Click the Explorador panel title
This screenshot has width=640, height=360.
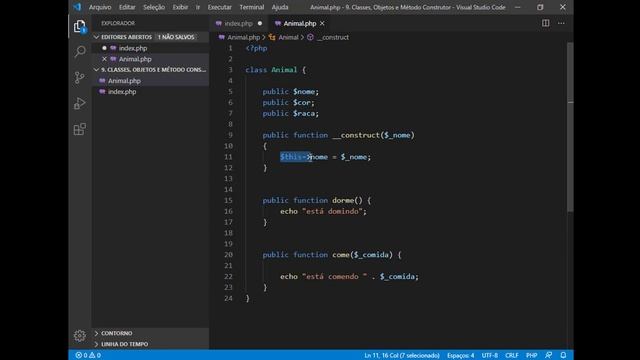point(118,23)
